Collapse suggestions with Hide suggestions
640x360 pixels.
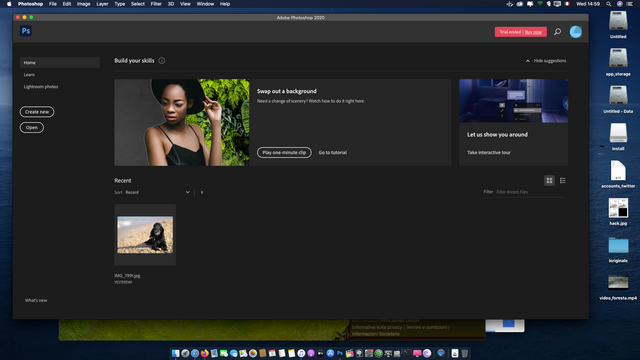point(546,61)
